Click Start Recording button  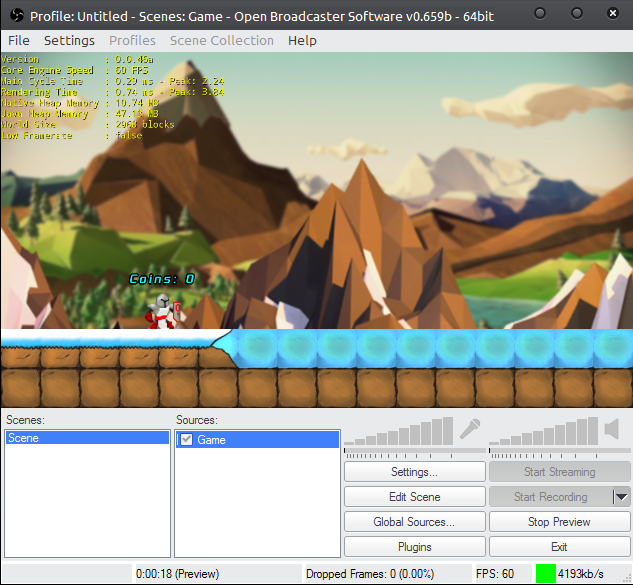tap(551, 497)
